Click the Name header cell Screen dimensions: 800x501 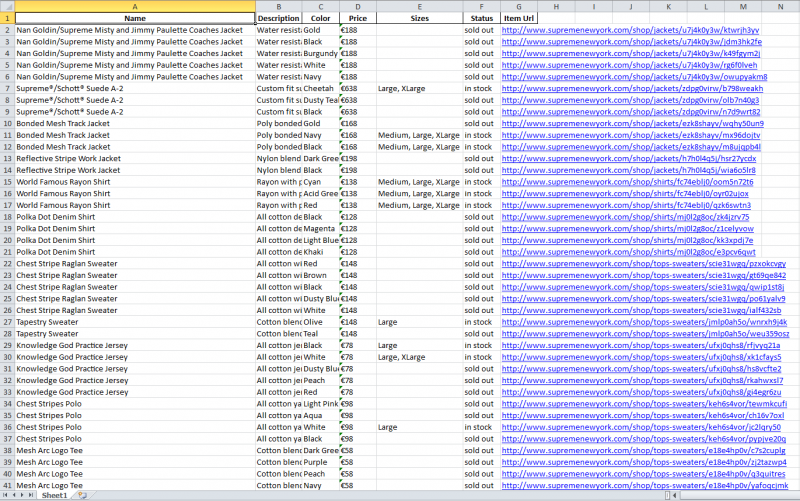pos(135,18)
